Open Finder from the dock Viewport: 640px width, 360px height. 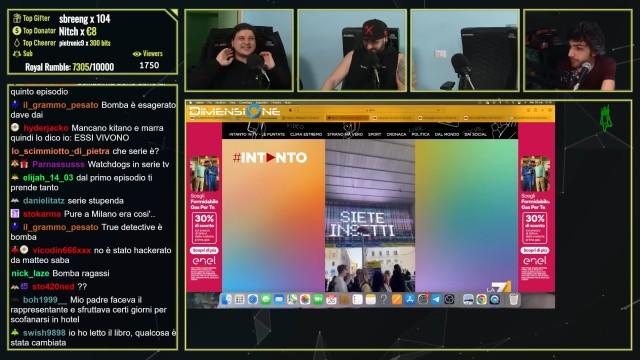(x=227, y=300)
